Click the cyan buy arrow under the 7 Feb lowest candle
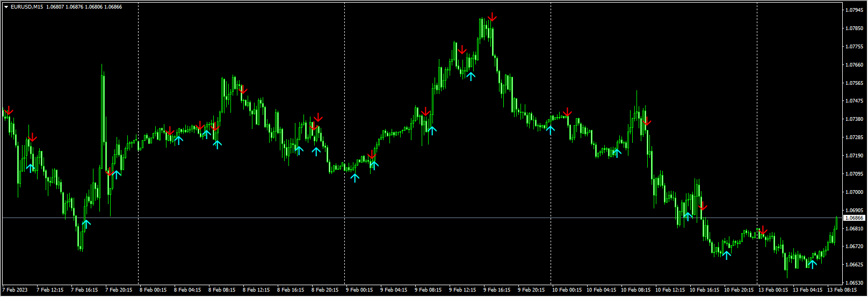 point(86,223)
